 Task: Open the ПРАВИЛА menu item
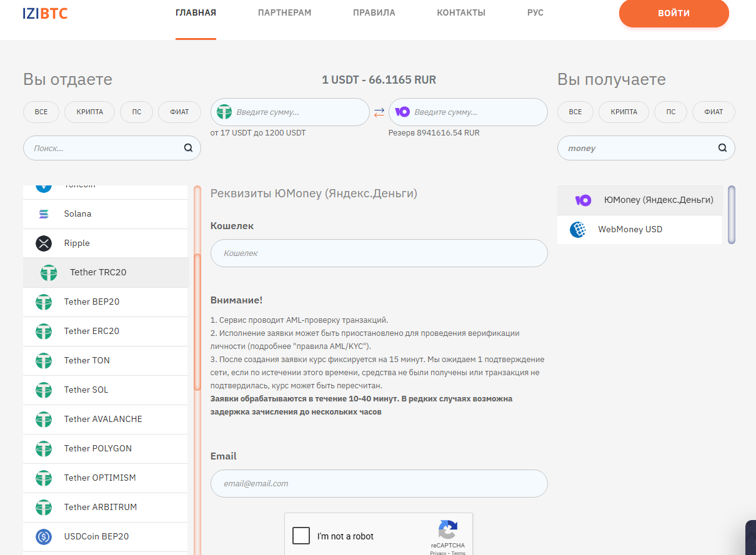pos(374,12)
